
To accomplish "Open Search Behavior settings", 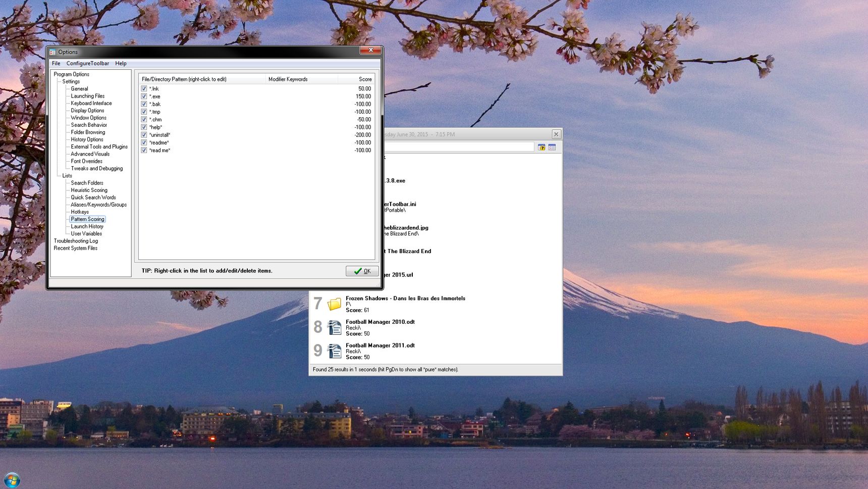I will point(89,125).
